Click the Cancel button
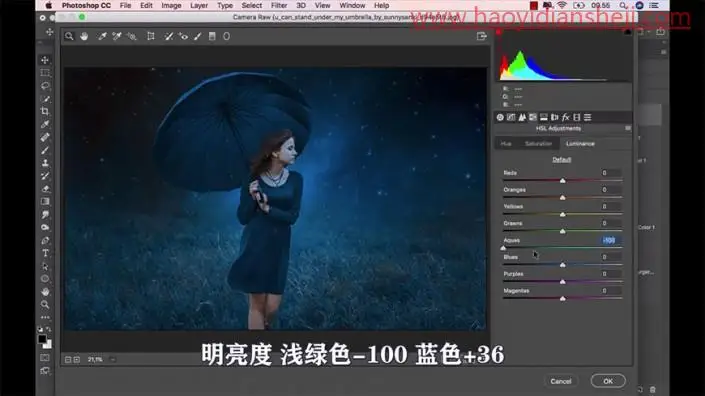705x396 pixels. click(x=561, y=381)
